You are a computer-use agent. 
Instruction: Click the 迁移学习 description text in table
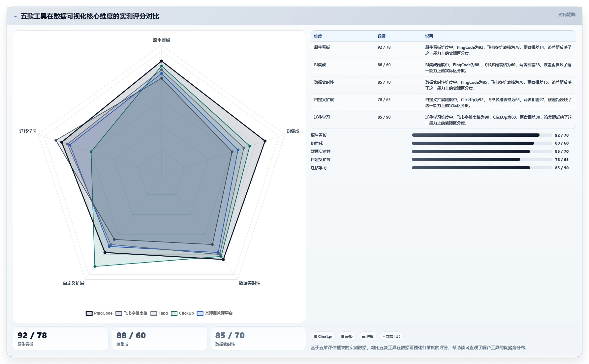tap(498, 120)
